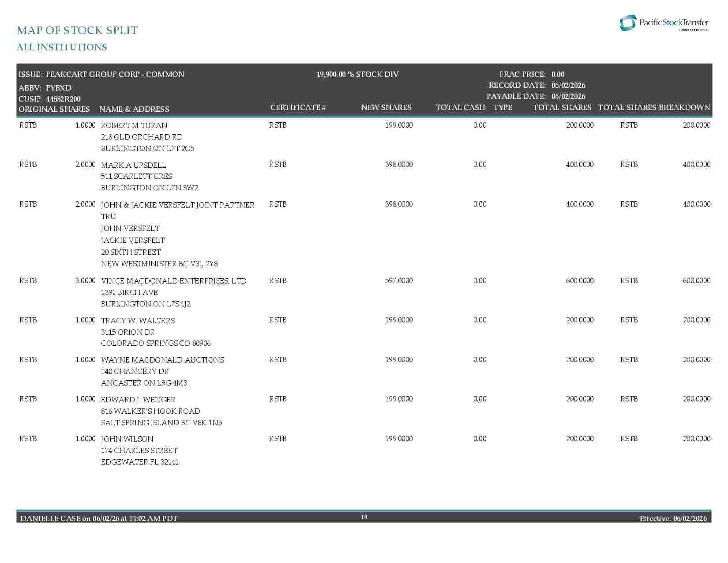Click the CUSIP value 44882R200
This screenshot has width=728, height=563.
[63, 99]
